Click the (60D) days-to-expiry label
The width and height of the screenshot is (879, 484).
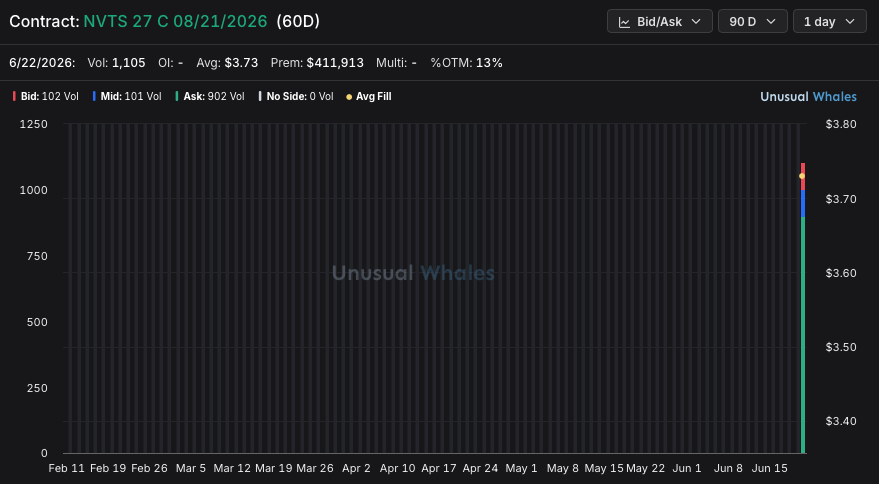pos(298,21)
